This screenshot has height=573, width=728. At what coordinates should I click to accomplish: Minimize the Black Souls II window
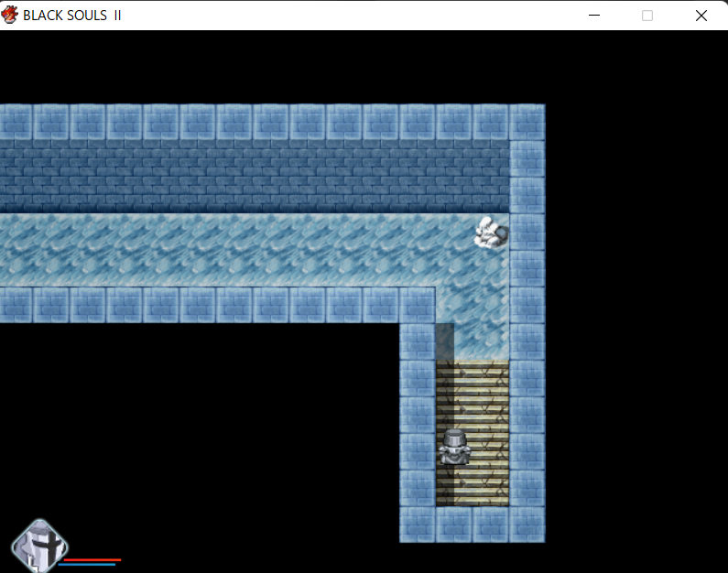coord(594,16)
